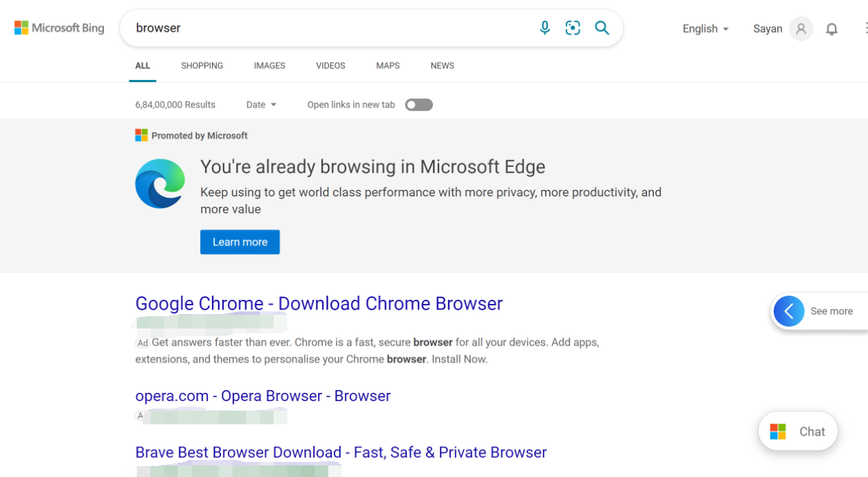Click the "You're already browsing in Microsoft Edge" heading
Viewport: 868px width, 477px height.
pos(373,167)
